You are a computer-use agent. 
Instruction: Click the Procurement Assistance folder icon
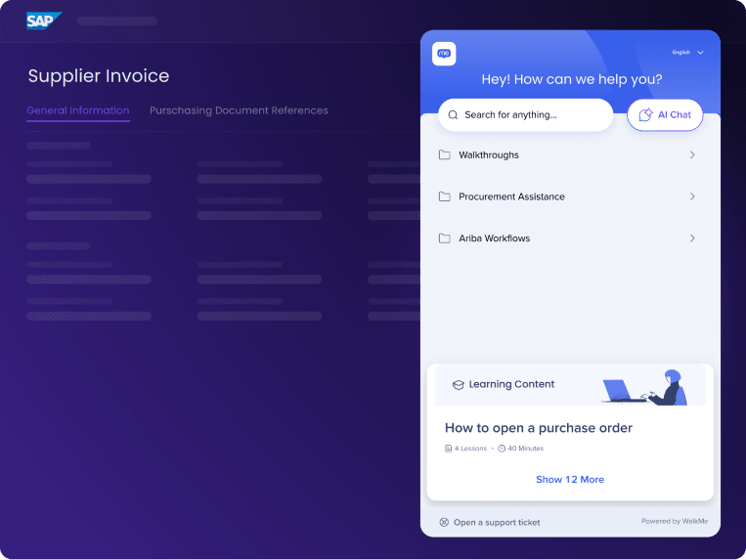click(x=444, y=196)
